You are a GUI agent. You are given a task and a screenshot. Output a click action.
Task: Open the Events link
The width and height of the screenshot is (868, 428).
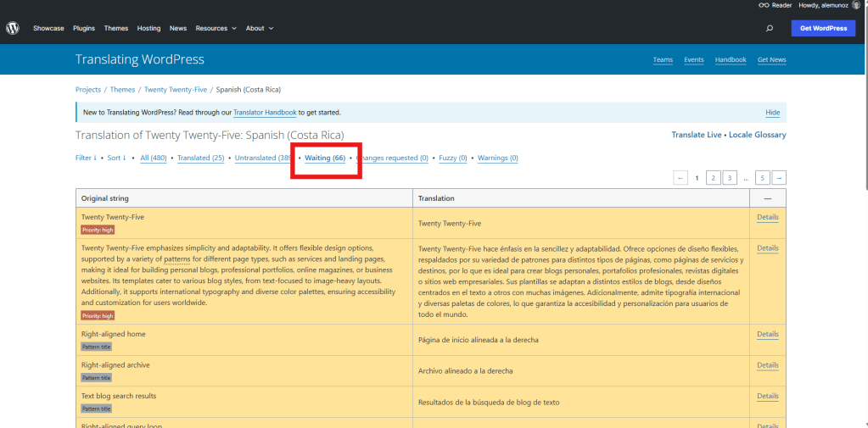pyautogui.click(x=693, y=59)
